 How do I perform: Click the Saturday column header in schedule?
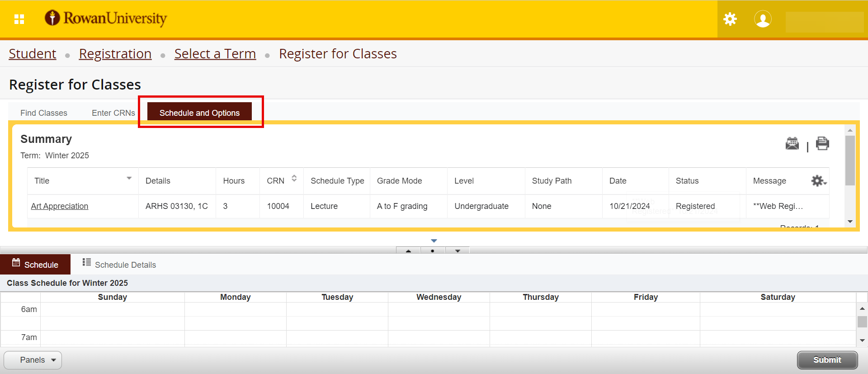coord(778,297)
